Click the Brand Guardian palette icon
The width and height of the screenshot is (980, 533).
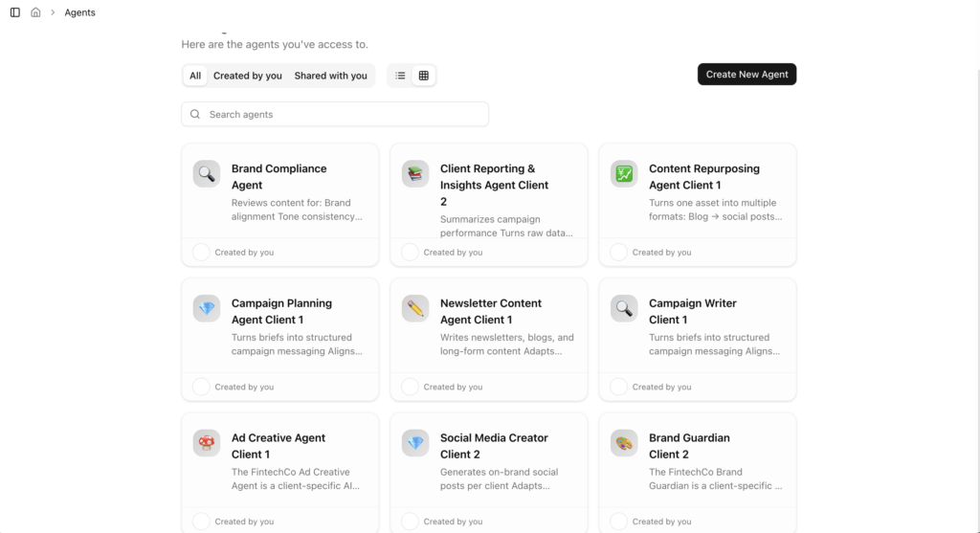(624, 443)
